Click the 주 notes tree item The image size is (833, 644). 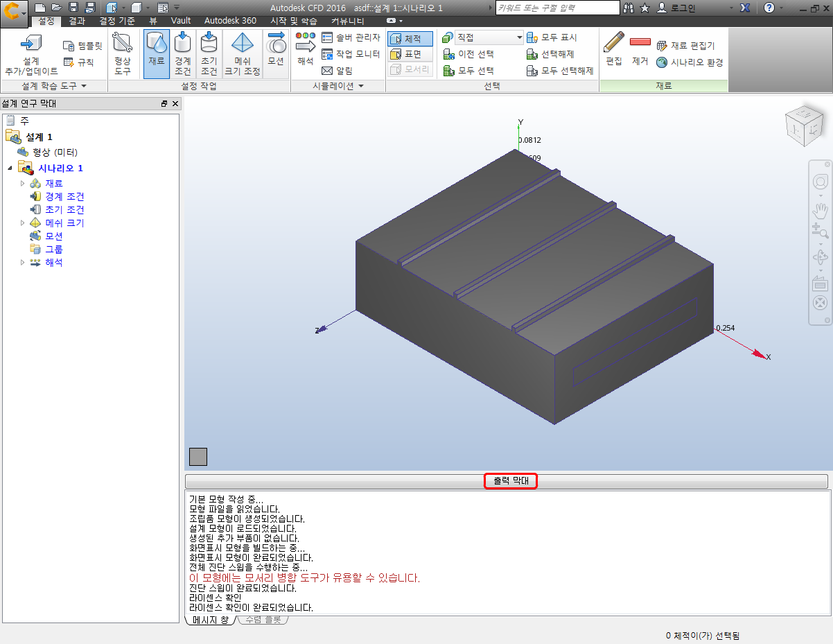[x=25, y=121]
